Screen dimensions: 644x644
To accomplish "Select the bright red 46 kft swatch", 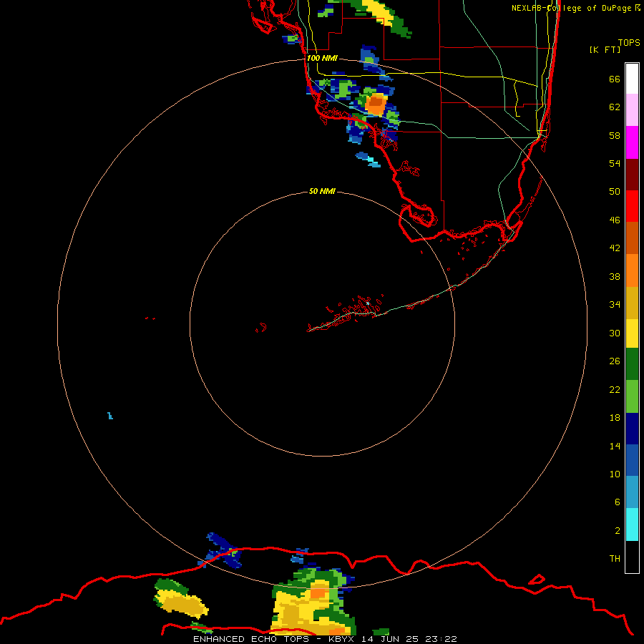I will (x=632, y=206).
